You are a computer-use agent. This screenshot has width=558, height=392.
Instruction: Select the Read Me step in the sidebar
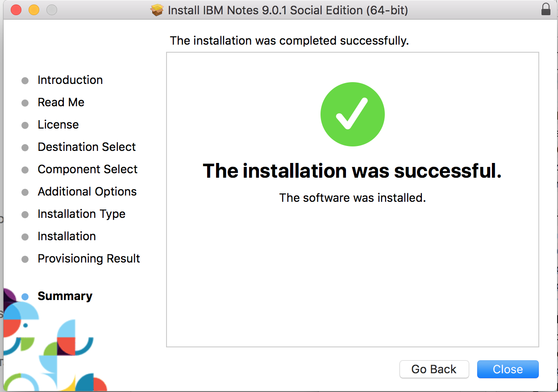pos(61,102)
